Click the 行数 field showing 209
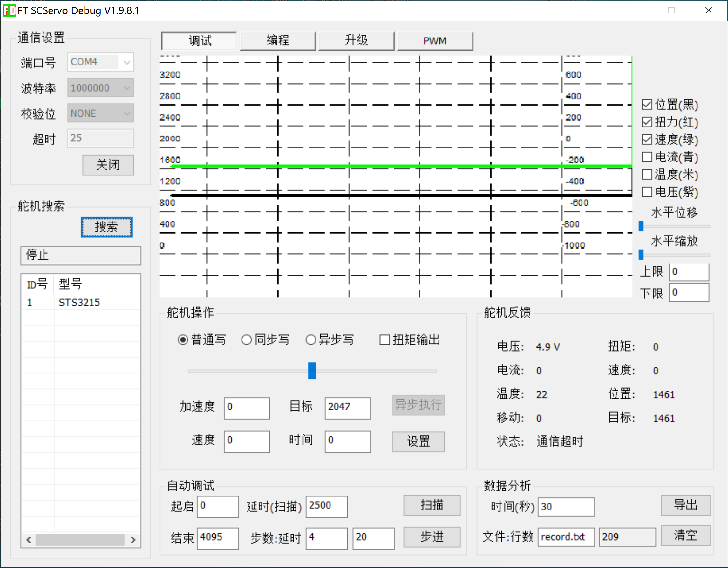Screen dimensions: 728x568 click(x=627, y=537)
